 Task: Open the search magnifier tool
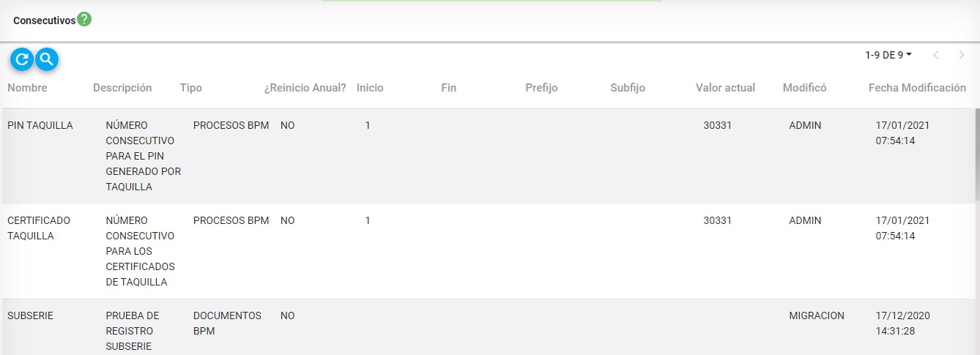[46, 59]
